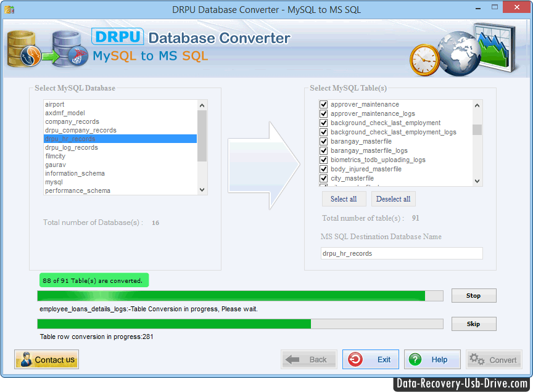Click total number of databases value 16
The image size is (533, 392).
[155, 223]
